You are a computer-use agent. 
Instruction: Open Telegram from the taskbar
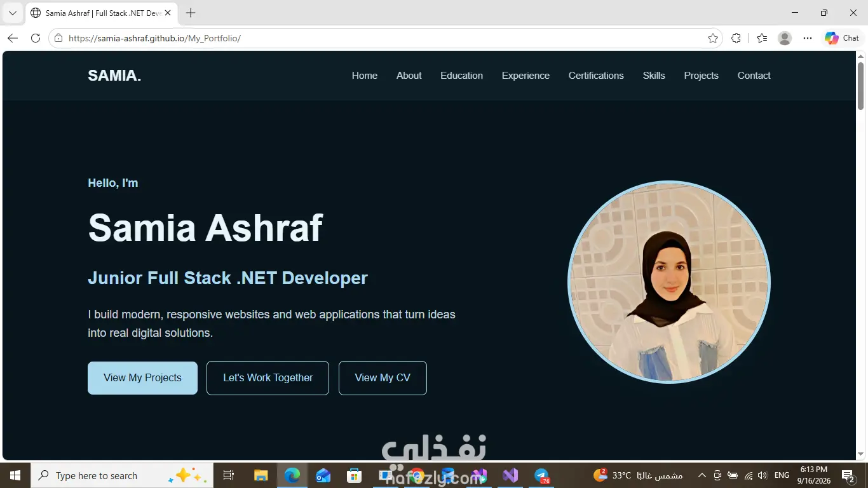tap(541, 475)
